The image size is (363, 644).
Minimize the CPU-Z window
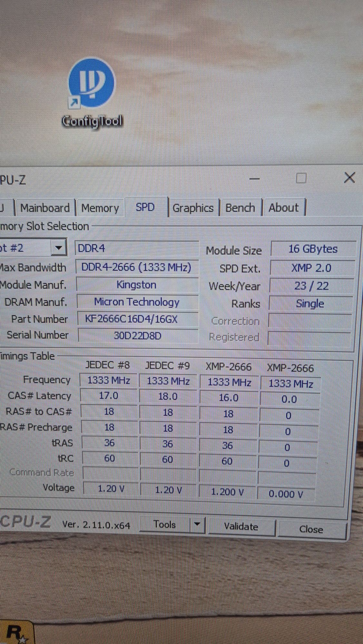pos(255,178)
